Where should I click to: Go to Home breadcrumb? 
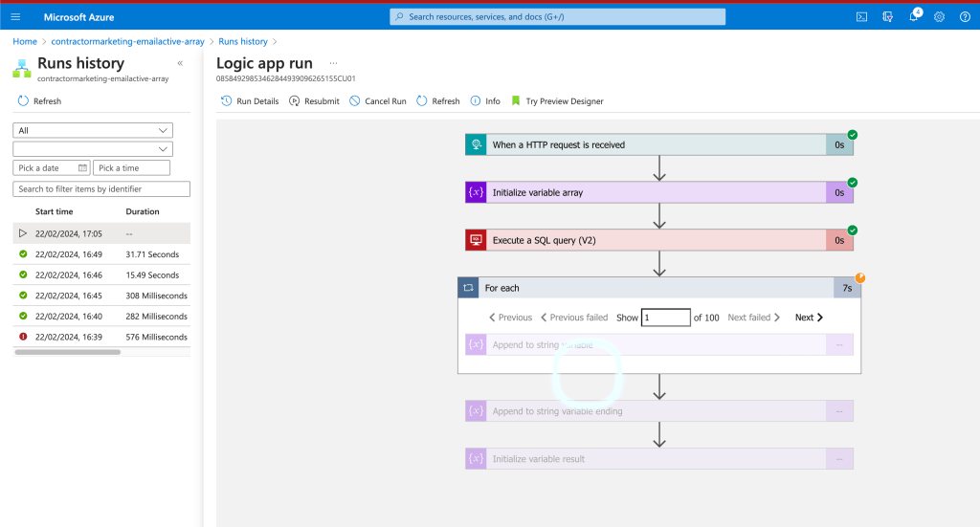coord(25,41)
